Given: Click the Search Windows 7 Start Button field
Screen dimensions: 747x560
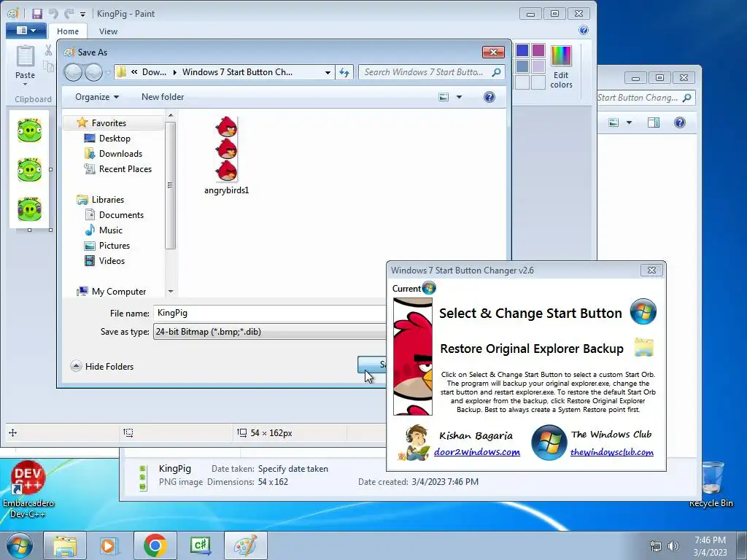Looking at the screenshot, I should coord(432,72).
